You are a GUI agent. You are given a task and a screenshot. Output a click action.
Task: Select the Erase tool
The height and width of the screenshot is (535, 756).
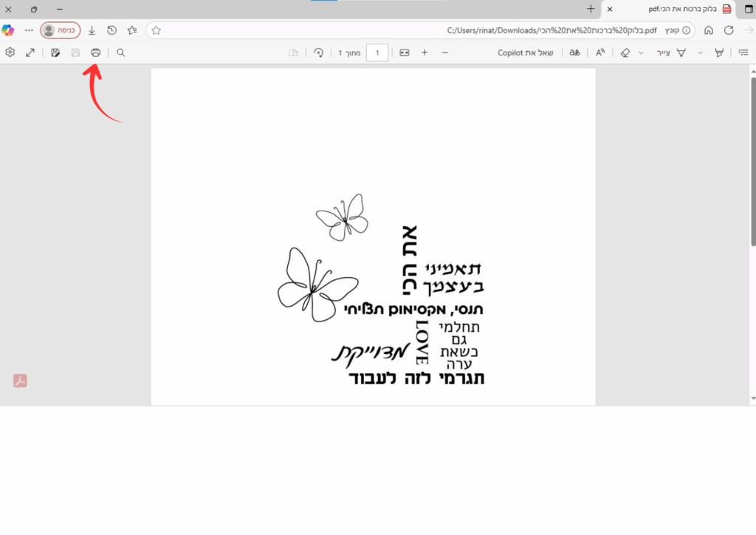point(625,52)
